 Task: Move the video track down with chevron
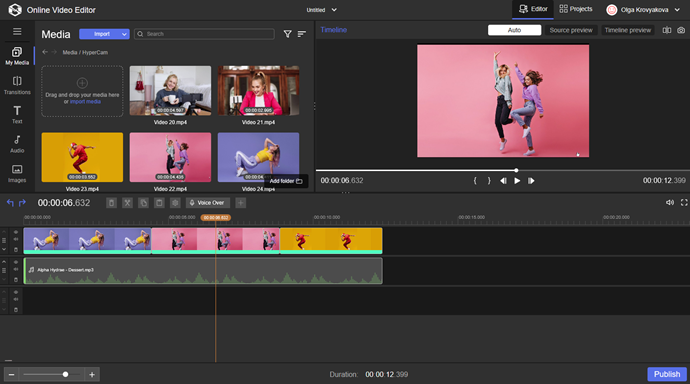(x=4, y=249)
